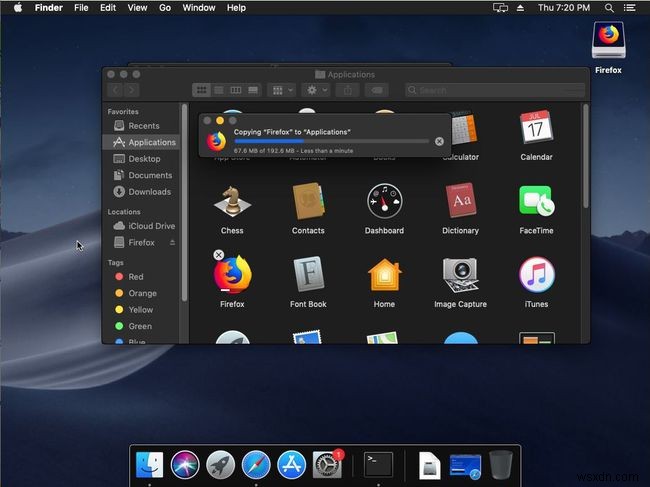Open the Window menu
Screen dimensions: 650x487
[x=199, y=7]
